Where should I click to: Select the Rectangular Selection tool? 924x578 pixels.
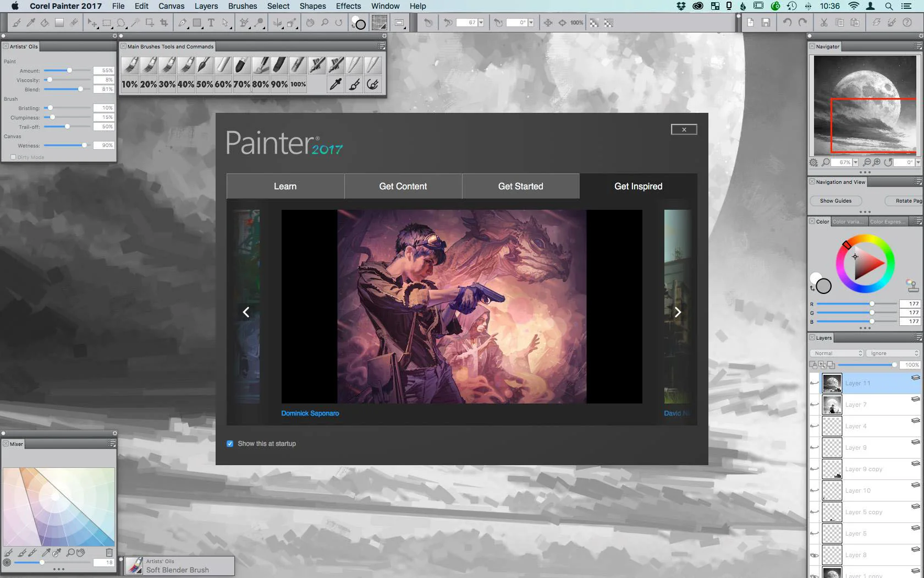[107, 23]
